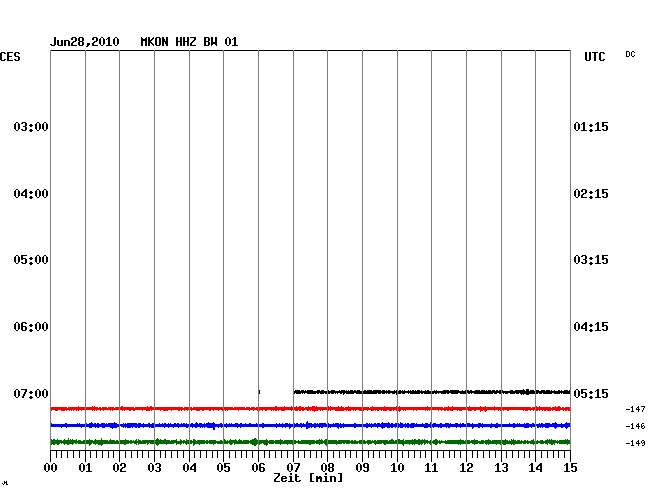The height and width of the screenshot is (494, 650).
Task: Click the DC value "-146"
Action: 635,426
